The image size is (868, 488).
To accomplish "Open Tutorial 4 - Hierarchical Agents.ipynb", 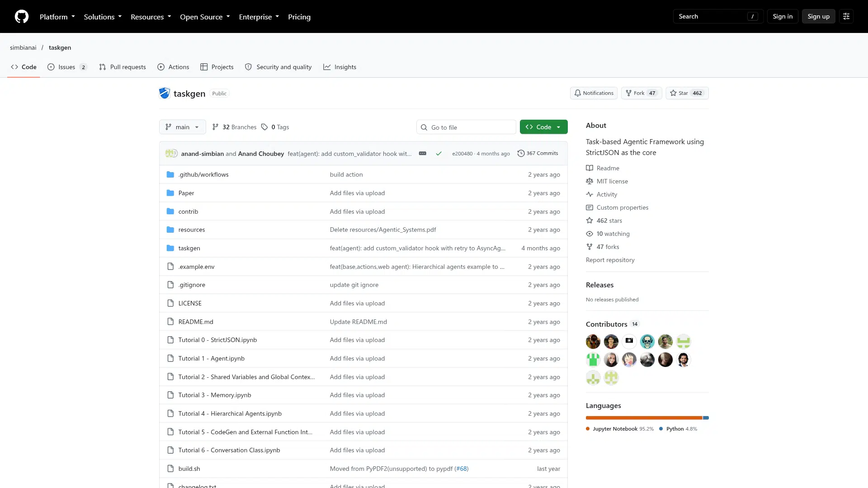I will coord(230,413).
